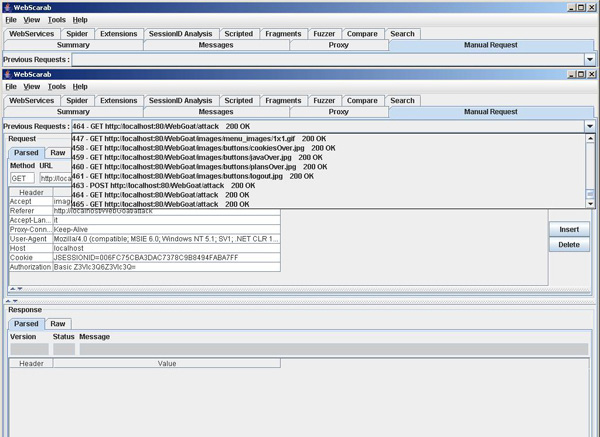
Task: Select request 447 for 1x1.gif
Action: pyautogui.click(x=329, y=139)
